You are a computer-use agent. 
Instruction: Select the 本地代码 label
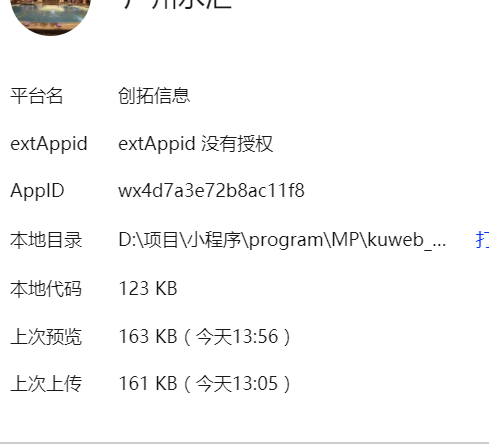(46, 289)
